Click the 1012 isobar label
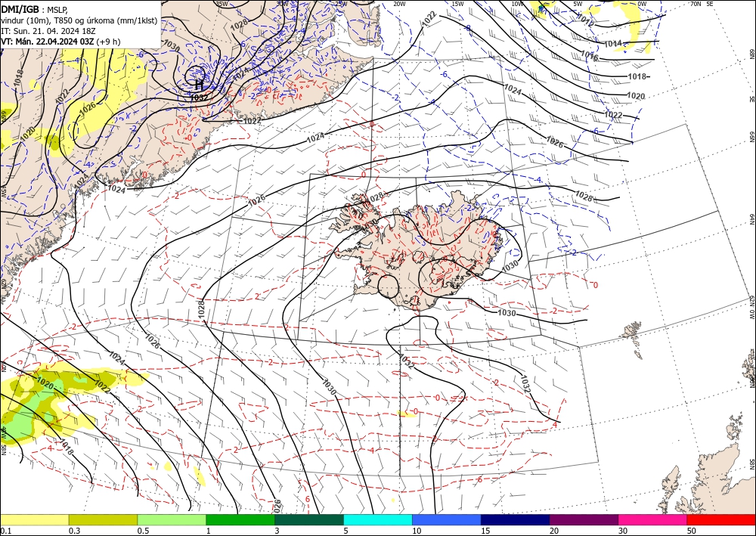 585,20
